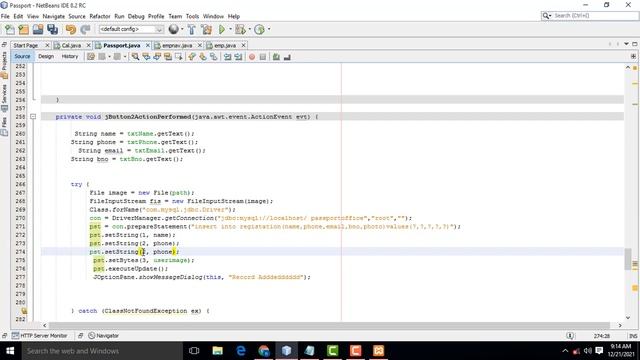Click Clean and Build Project icon

[x=207, y=29]
